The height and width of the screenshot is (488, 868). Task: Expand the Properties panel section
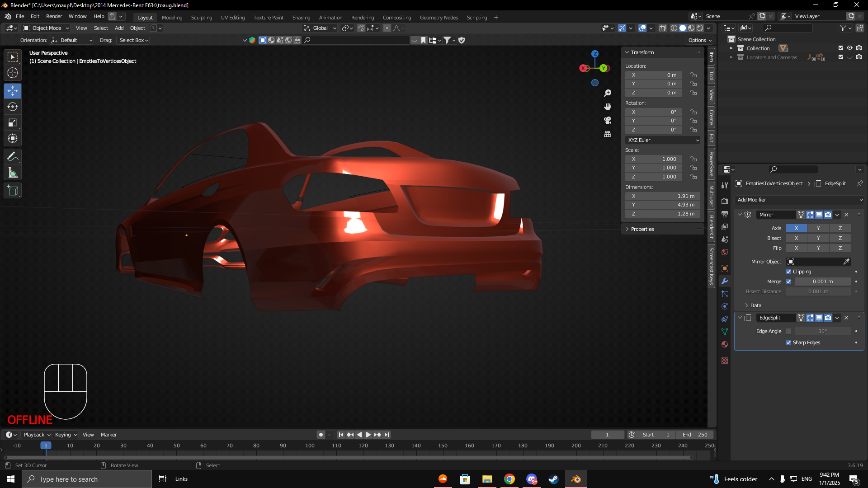(x=642, y=229)
